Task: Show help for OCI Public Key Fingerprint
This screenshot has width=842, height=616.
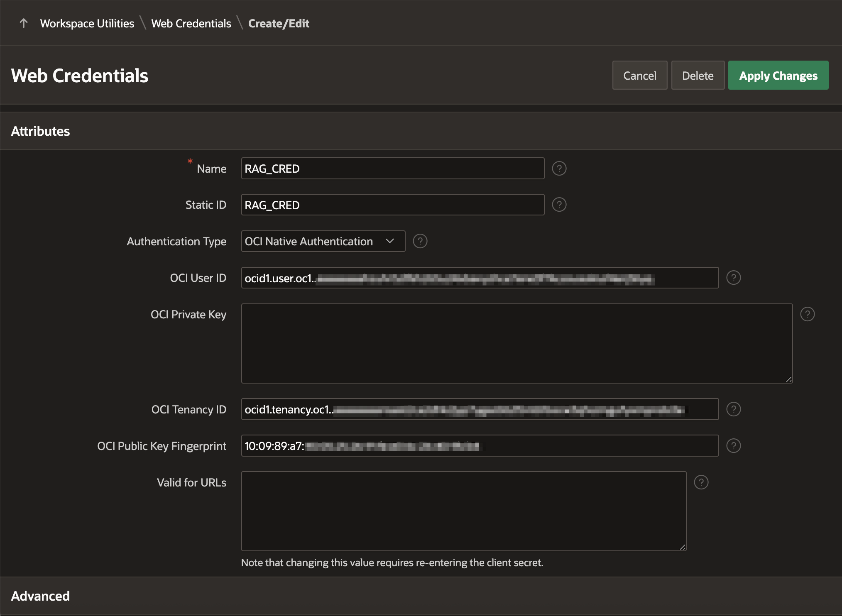Action: coord(733,446)
